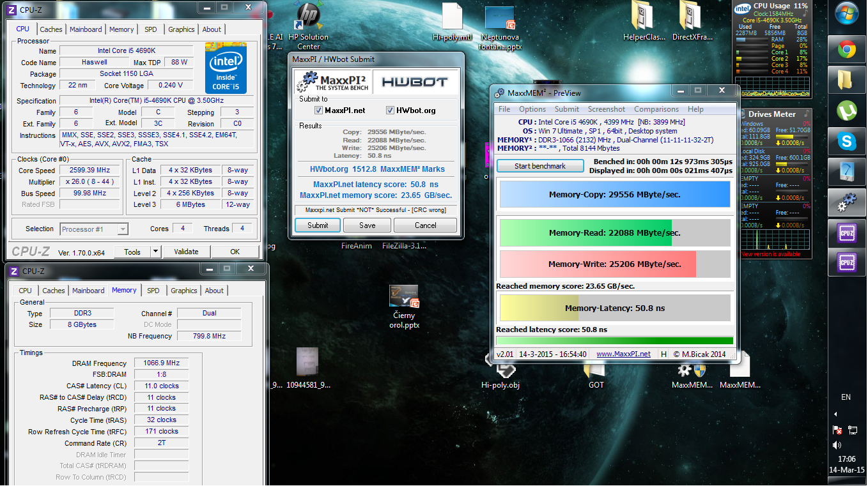Click the Core Speed 2599.39 MHz field
Viewport: 868px width, 486px height.
89,171
